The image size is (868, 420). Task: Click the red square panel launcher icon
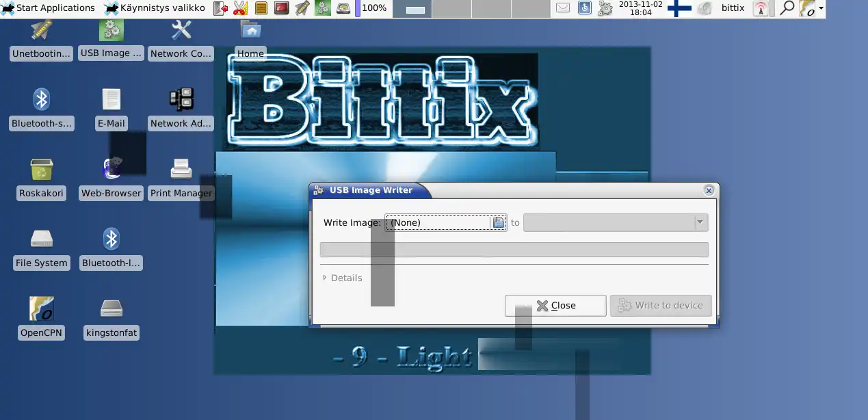coord(281,8)
